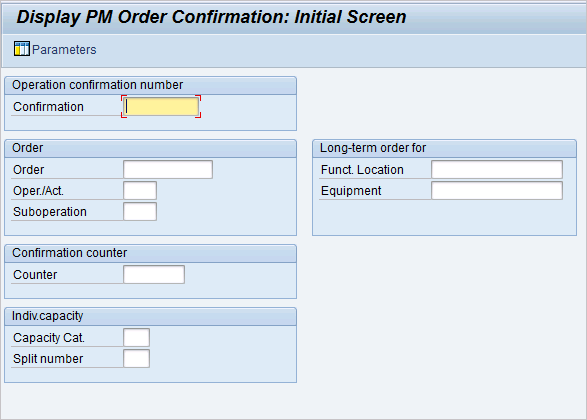This screenshot has width=587, height=420.
Task: Select the Suboperation label text
Action: point(50,212)
